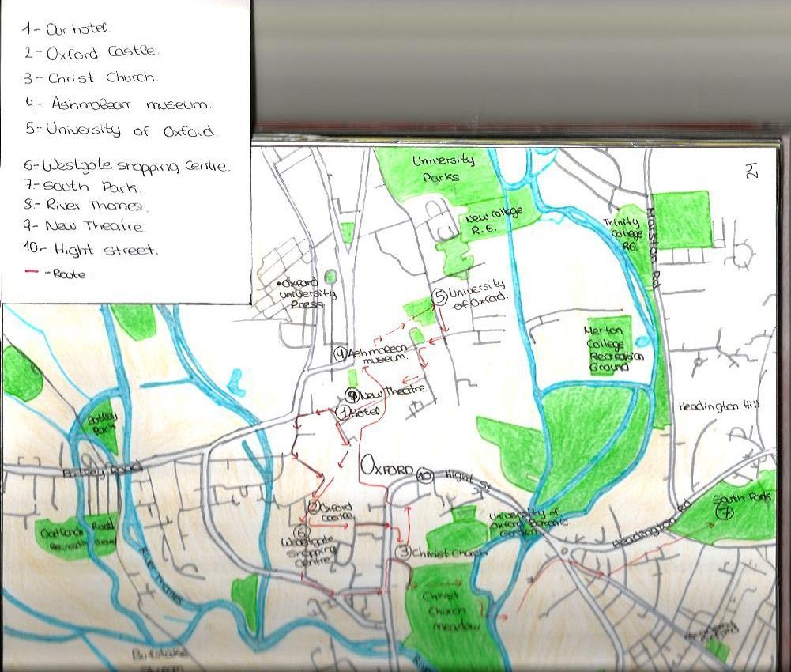Image resolution: width=791 pixels, height=672 pixels.
Task: Click the University Parks green area label
Action: [443, 168]
